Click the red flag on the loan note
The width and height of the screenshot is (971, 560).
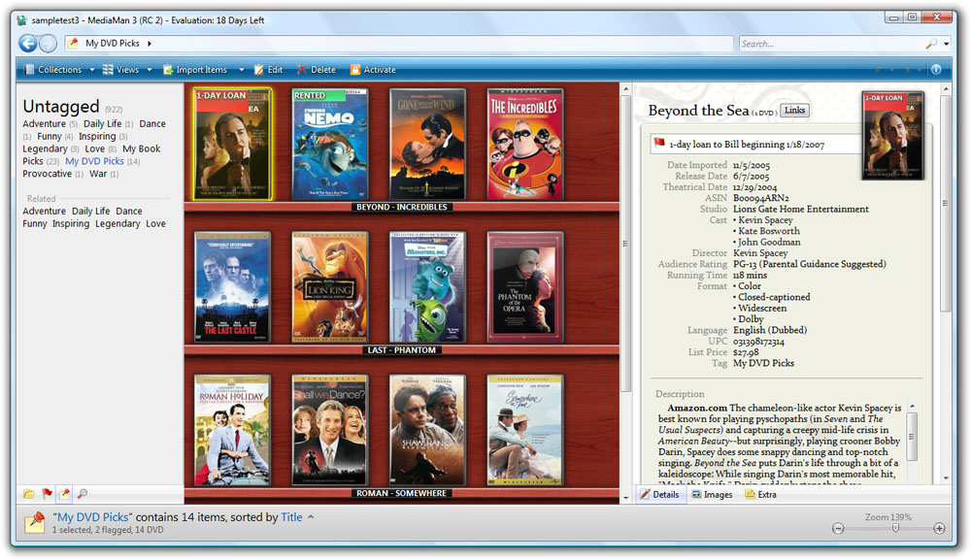coord(659,143)
